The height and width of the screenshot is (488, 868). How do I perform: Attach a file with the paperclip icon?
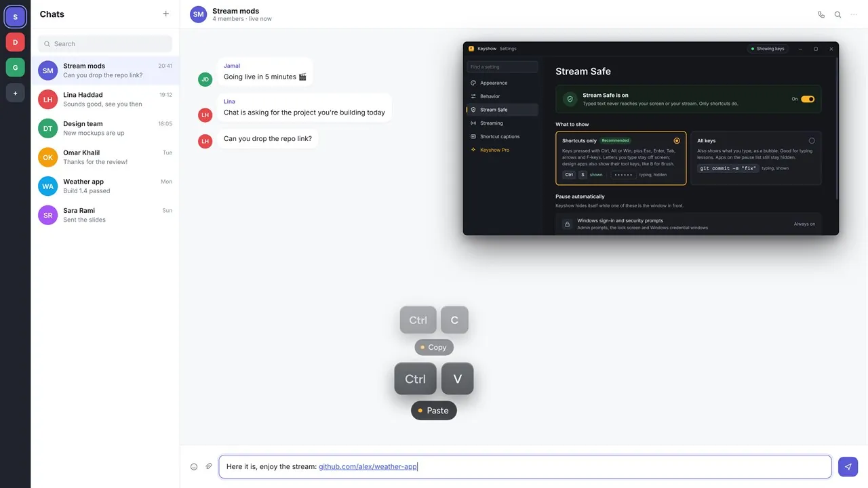point(209,466)
